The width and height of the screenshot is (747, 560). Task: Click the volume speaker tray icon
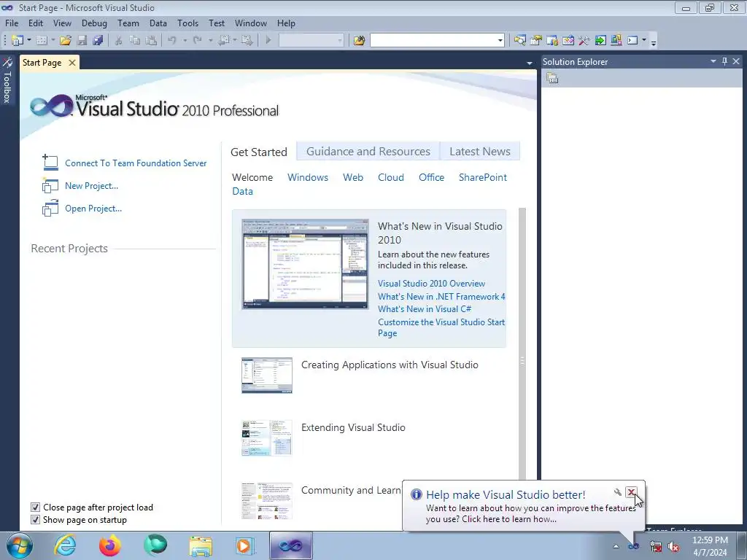pos(673,547)
